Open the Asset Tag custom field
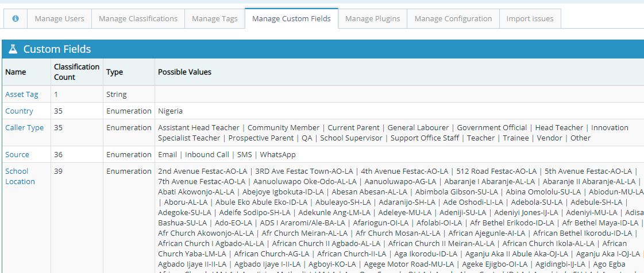Screen dimensions: 644x273 22,95
